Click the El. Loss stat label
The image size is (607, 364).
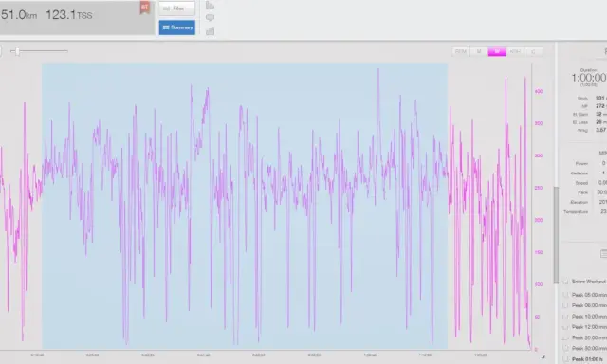coord(580,122)
